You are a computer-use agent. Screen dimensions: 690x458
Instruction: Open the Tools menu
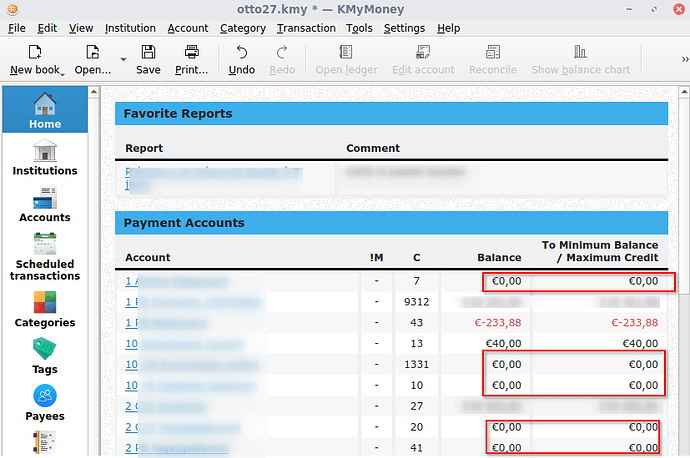(x=359, y=28)
